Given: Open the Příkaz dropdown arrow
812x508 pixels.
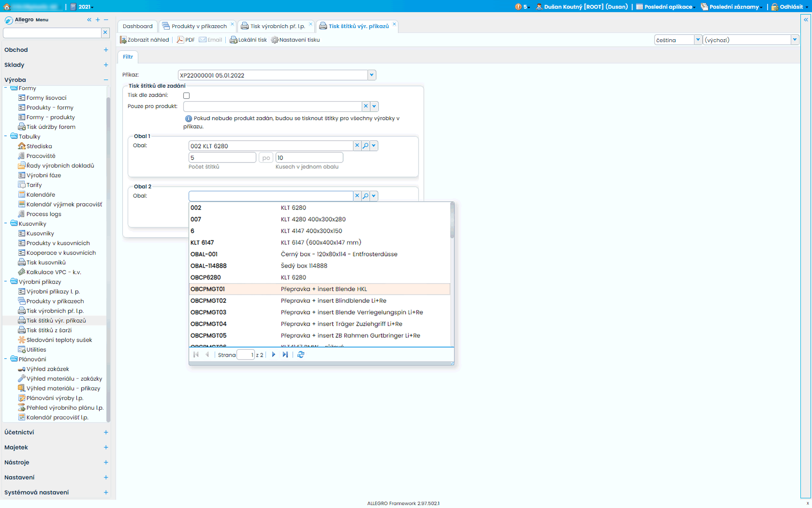Looking at the screenshot, I should (372, 75).
